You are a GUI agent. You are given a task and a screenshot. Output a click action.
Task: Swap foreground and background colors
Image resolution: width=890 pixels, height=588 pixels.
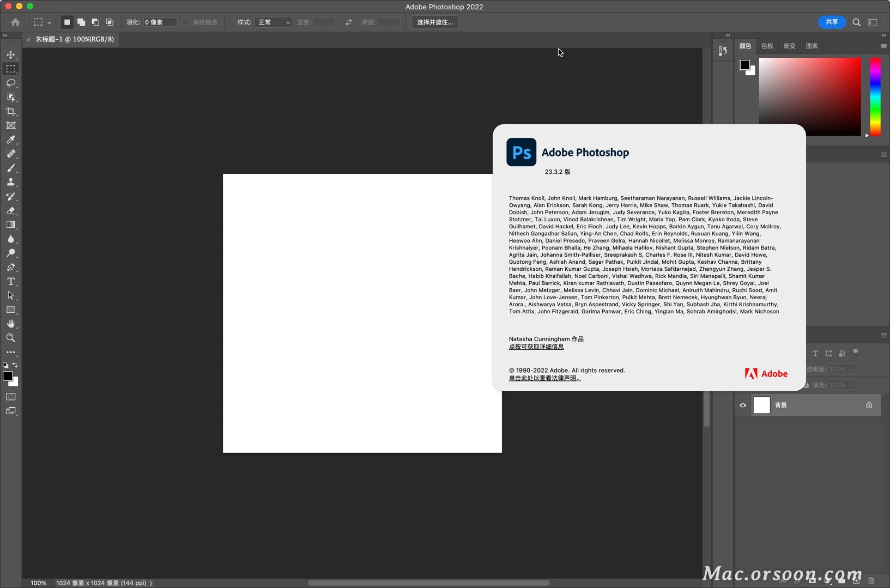(x=15, y=365)
